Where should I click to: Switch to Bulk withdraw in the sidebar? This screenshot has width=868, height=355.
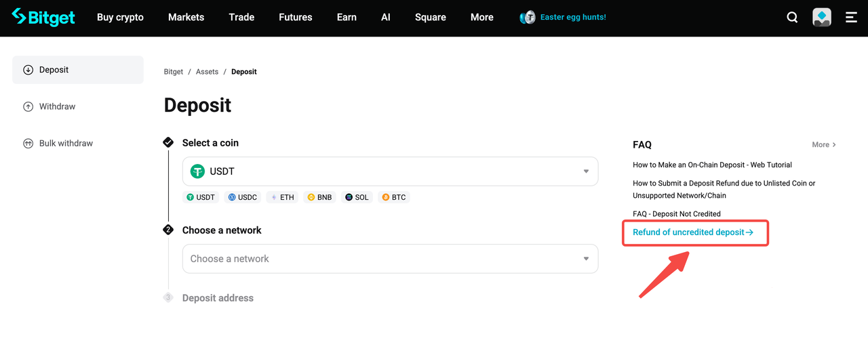pyautogui.click(x=66, y=144)
